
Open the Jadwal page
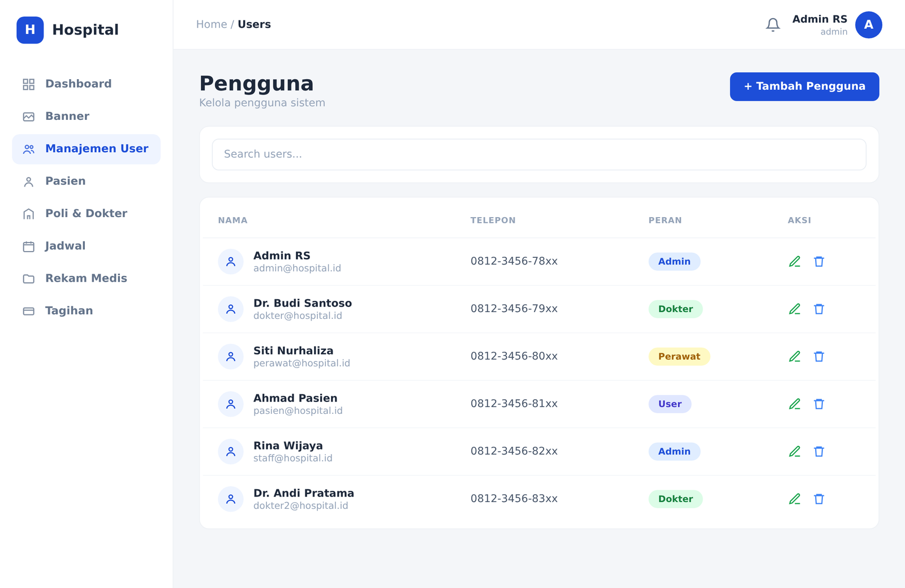coord(87,247)
